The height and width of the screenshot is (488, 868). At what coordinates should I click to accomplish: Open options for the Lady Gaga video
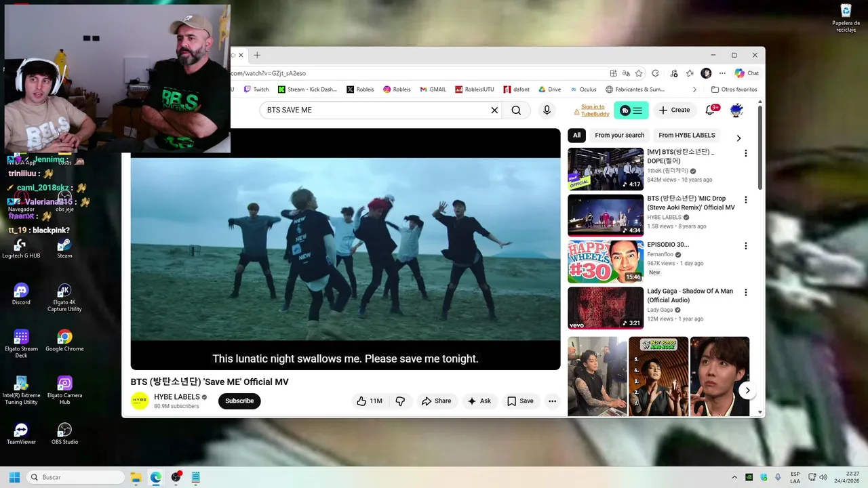(x=746, y=292)
